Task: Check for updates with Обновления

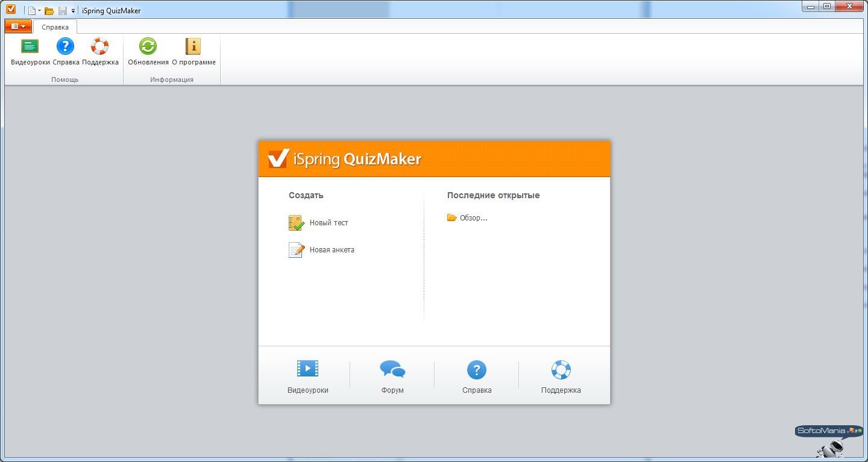Action: [x=148, y=52]
